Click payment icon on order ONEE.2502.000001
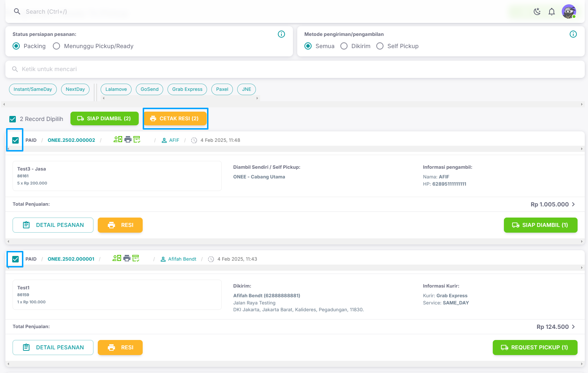The width and height of the screenshot is (588, 373). click(x=117, y=258)
